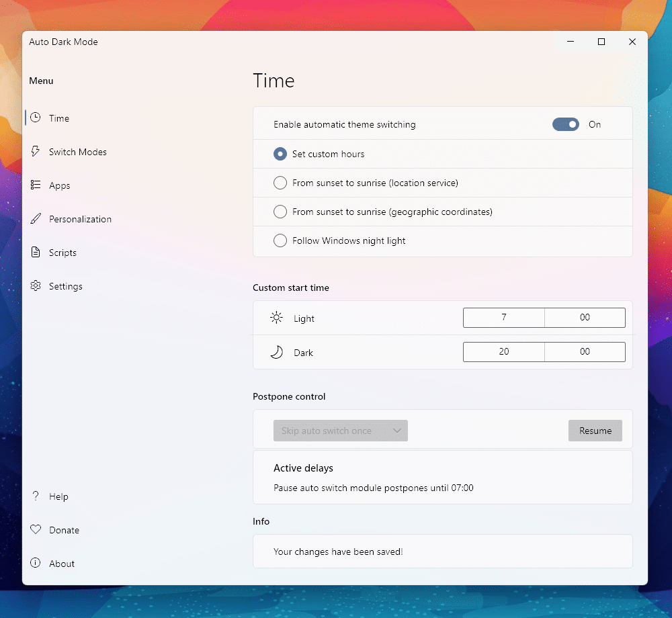
Task: Select the Time clock icon in sidebar
Action: 35,118
